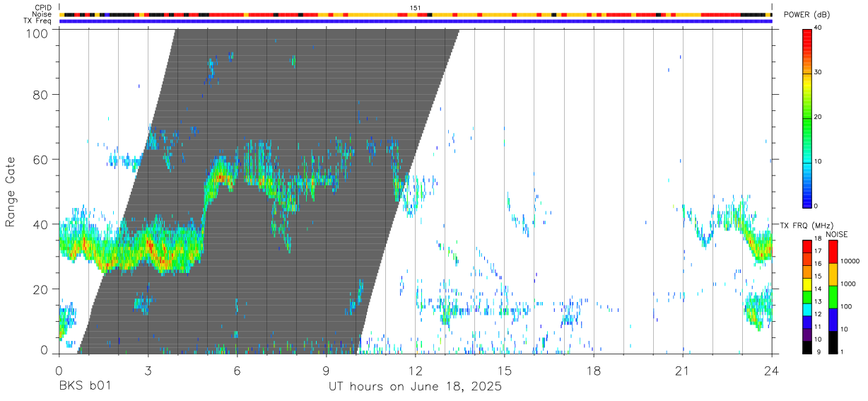Click the 60 tick label on Range Gate axis
Viewport: 868px width, 401px height.
[x=41, y=160]
